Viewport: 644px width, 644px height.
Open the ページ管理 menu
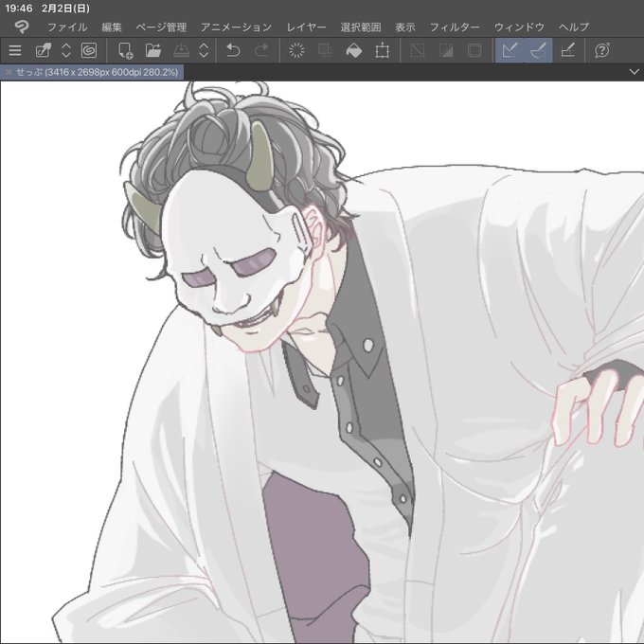[x=161, y=27]
